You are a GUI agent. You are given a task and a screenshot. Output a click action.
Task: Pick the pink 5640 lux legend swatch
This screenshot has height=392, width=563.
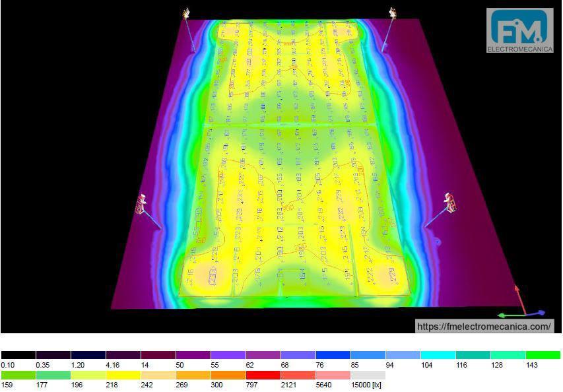pos(333,375)
